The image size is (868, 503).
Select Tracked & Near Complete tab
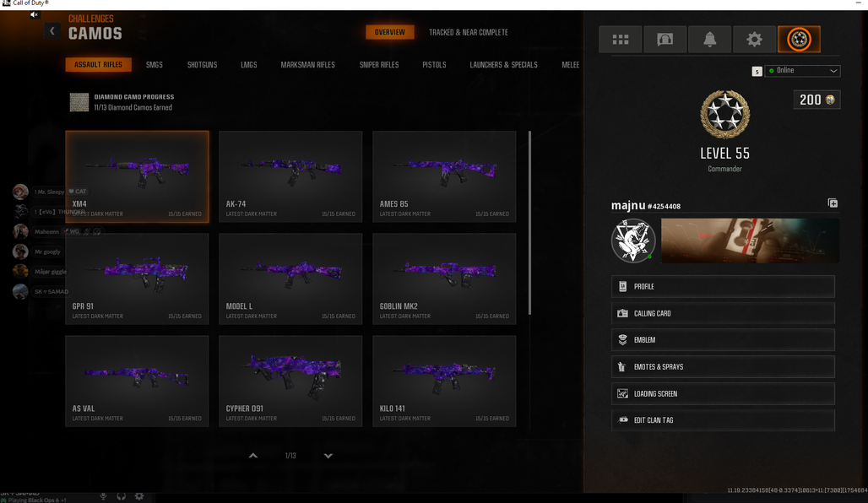click(x=469, y=32)
